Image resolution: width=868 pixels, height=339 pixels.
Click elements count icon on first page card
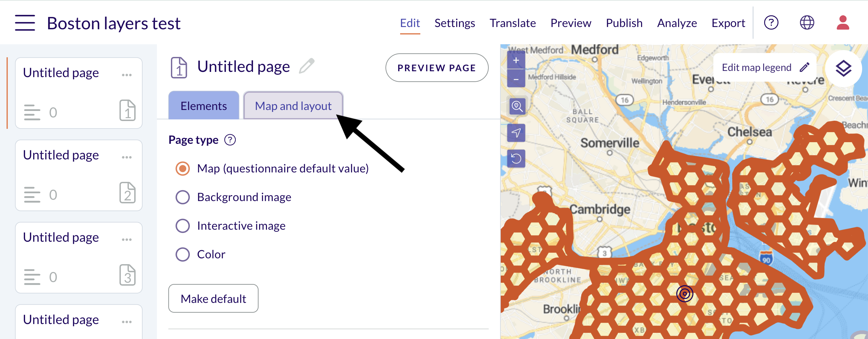tap(32, 113)
